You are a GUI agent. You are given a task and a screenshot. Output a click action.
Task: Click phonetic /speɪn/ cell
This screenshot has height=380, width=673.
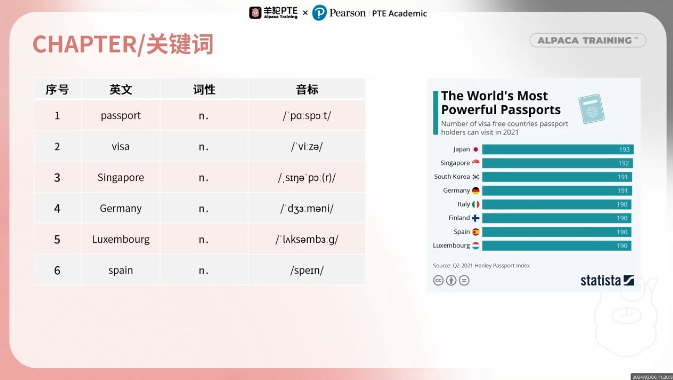pyautogui.click(x=307, y=270)
